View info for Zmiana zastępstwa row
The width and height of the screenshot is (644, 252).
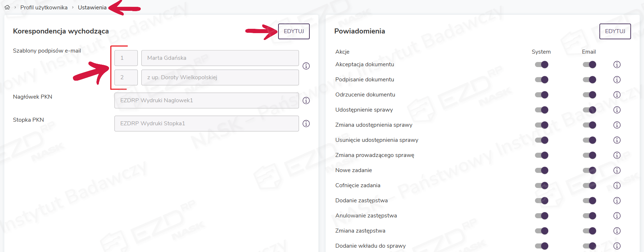point(617,231)
